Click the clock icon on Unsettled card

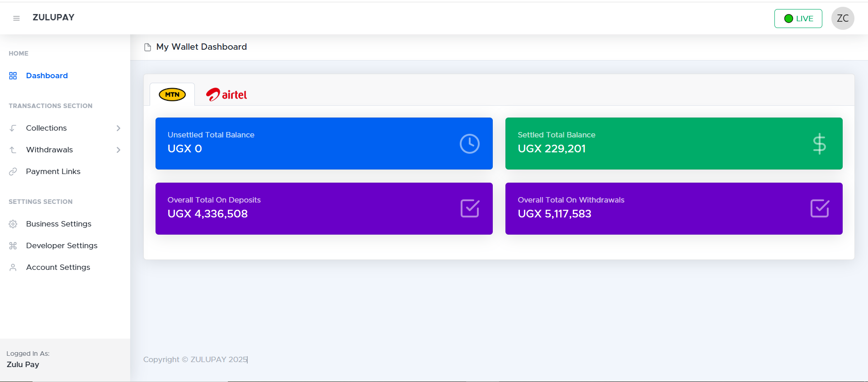pos(470,144)
